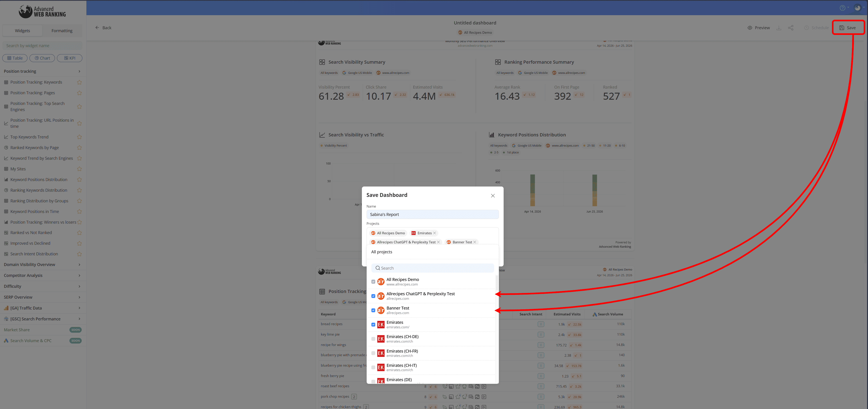Click the Advanced Web Ranking logo
This screenshot has width=868, height=409.
pos(42,12)
